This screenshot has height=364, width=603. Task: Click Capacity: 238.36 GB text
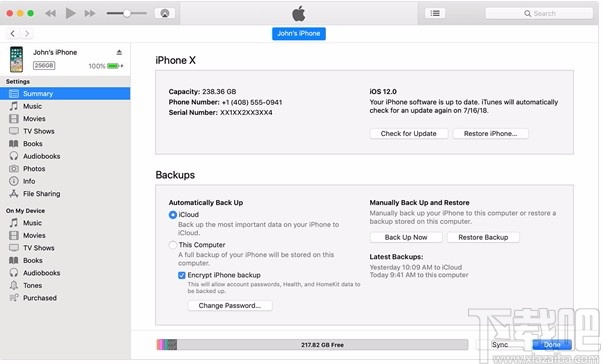coord(202,91)
